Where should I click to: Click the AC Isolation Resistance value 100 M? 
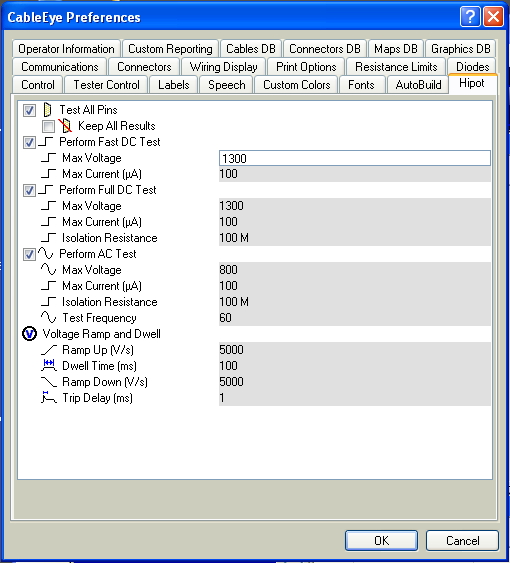(355, 302)
